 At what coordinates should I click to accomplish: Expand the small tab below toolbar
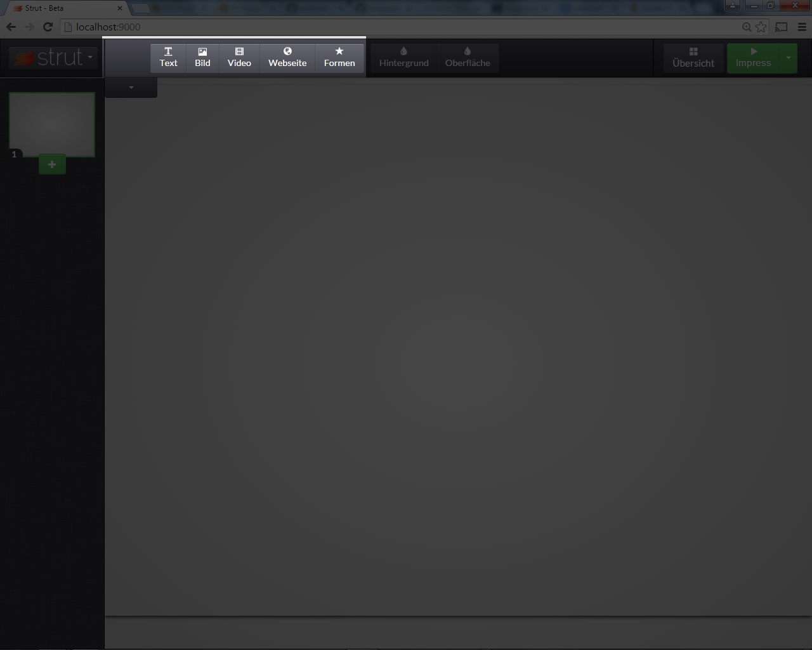click(131, 88)
